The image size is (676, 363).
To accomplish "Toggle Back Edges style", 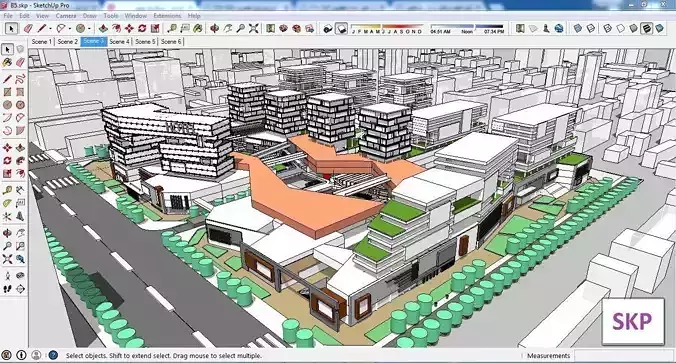I will (591, 28).
